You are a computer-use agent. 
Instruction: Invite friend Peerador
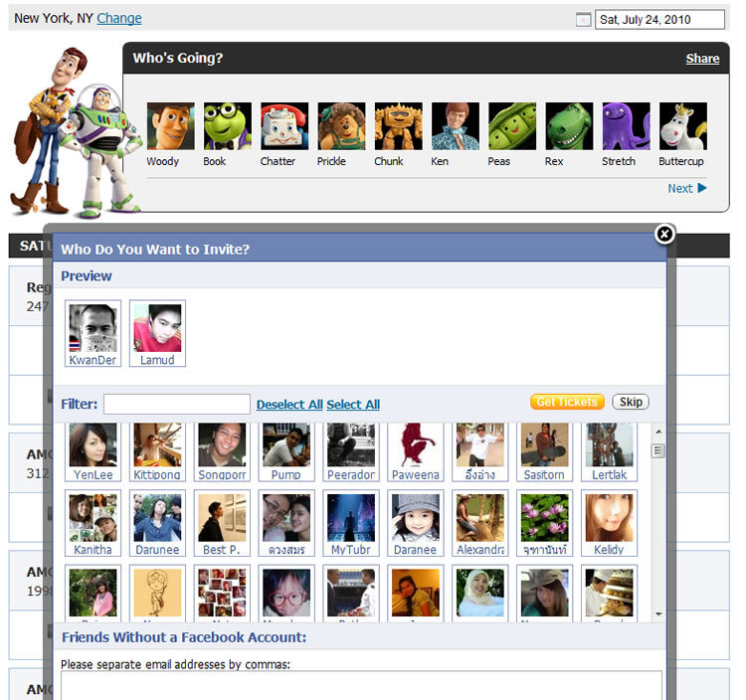351,451
